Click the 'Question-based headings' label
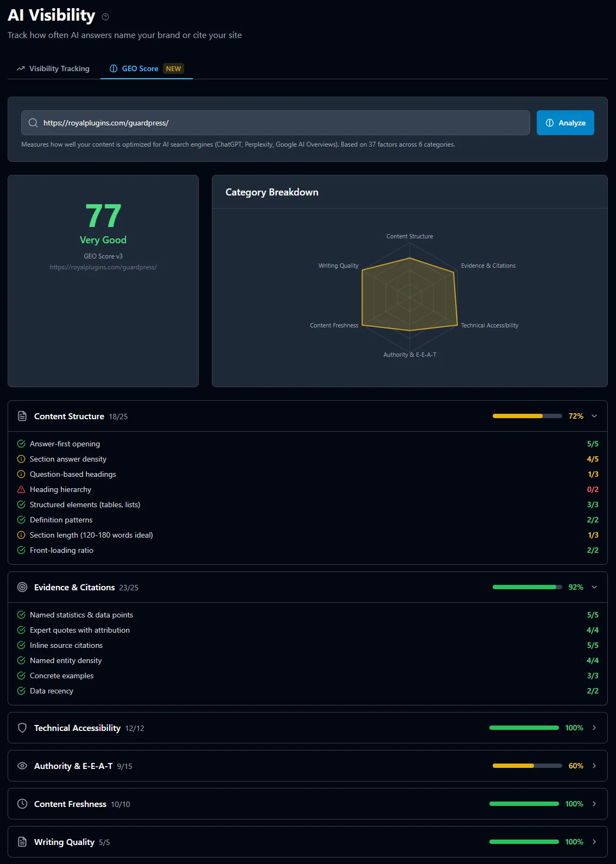The height and width of the screenshot is (864, 616). [x=73, y=474]
